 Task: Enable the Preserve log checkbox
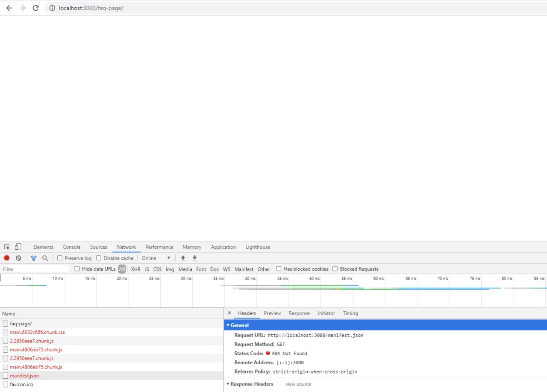(x=60, y=258)
